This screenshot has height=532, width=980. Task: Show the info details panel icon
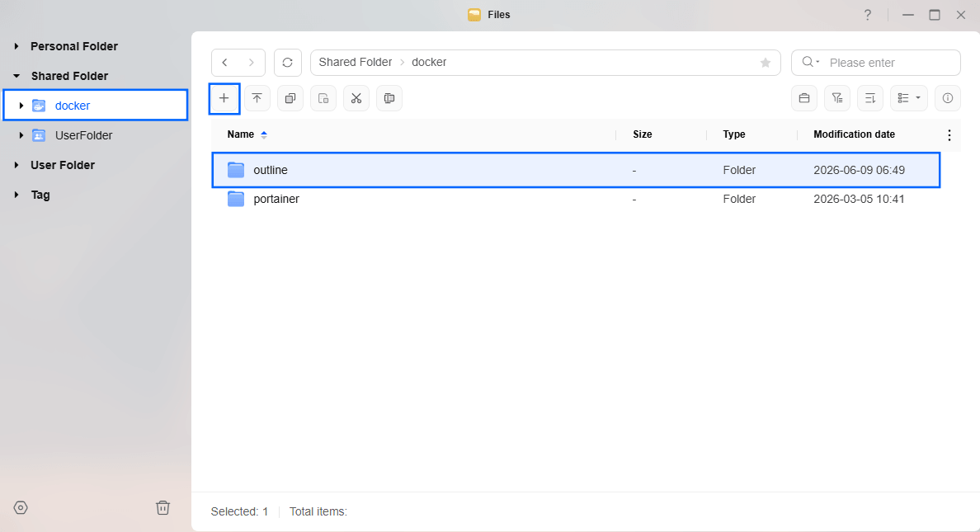click(x=948, y=98)
